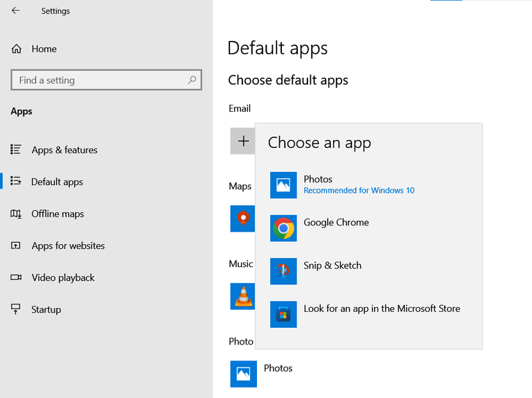Open Apps & features page

click(x=64, y=150)
